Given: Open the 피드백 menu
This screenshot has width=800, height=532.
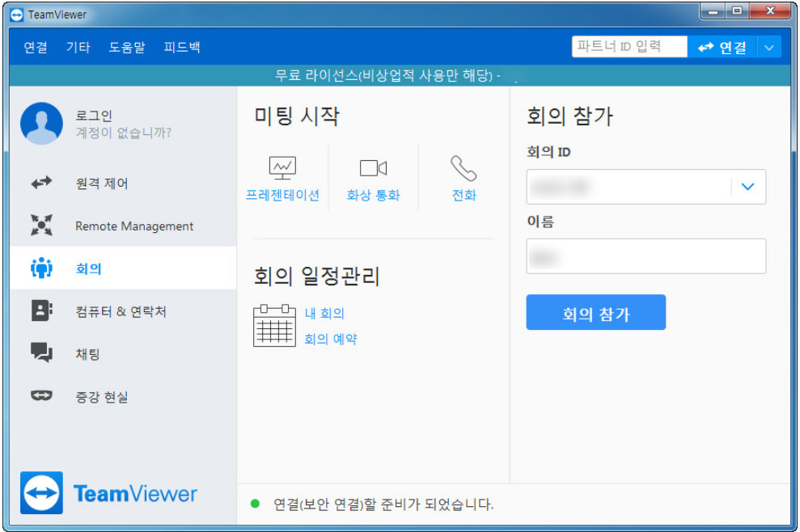Looking at the screenshot, I should coord(182,48).
